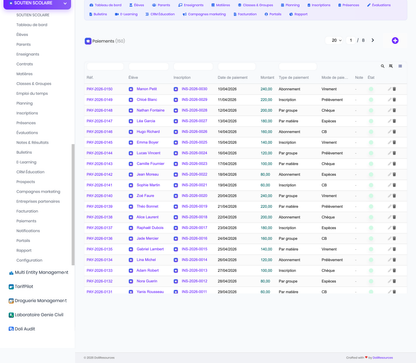Collapse the SOUTIEN SCOLAIRE sidebar menu
The height and width of the screenshot is (363, 416).
[x=65, y=3]
